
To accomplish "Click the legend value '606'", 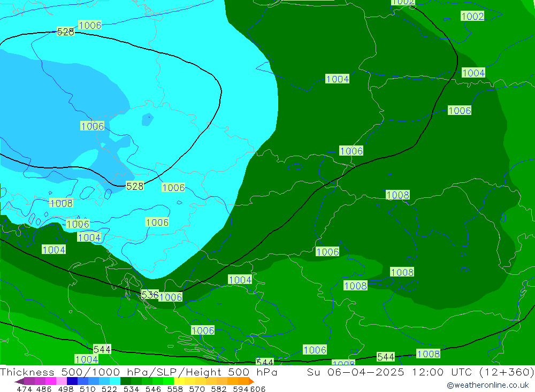I will 258,389.
